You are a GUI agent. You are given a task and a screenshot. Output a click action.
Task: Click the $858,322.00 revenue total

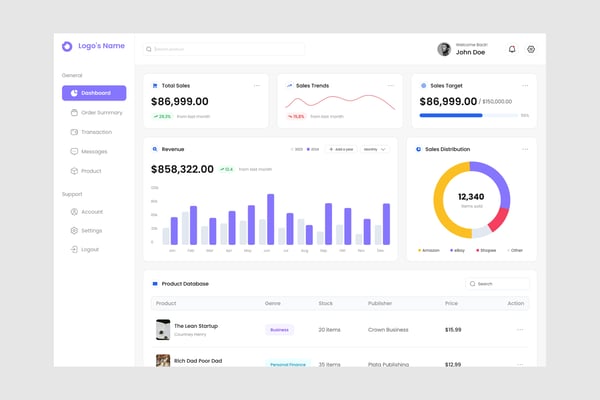[183, 169]
